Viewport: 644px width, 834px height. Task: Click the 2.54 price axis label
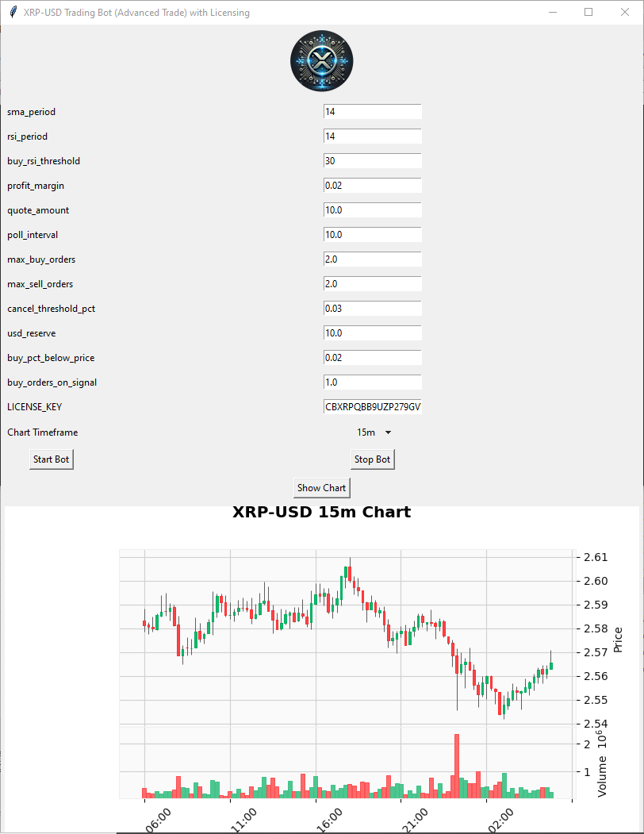[x=596, y=724]
